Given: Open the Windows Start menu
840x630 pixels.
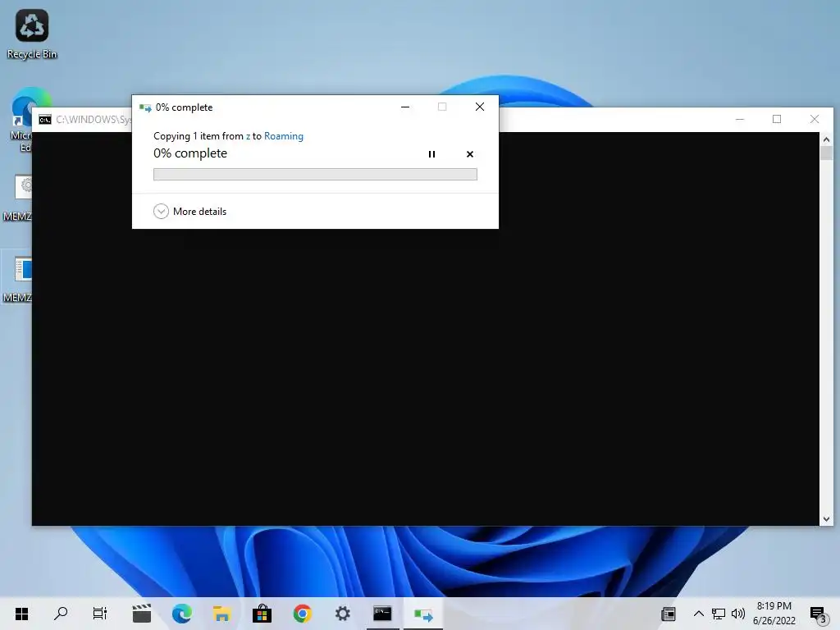Looking at the screenshot, I should point(21,614).
